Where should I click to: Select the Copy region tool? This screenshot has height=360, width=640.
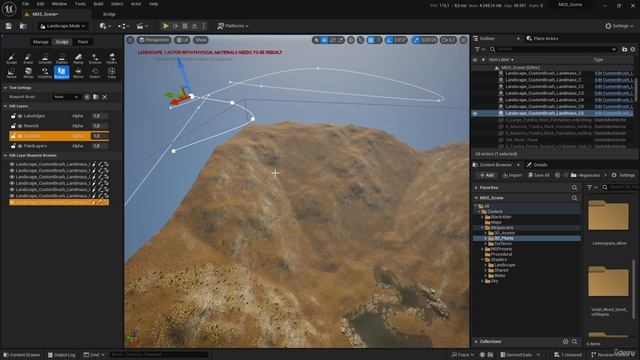111,73
